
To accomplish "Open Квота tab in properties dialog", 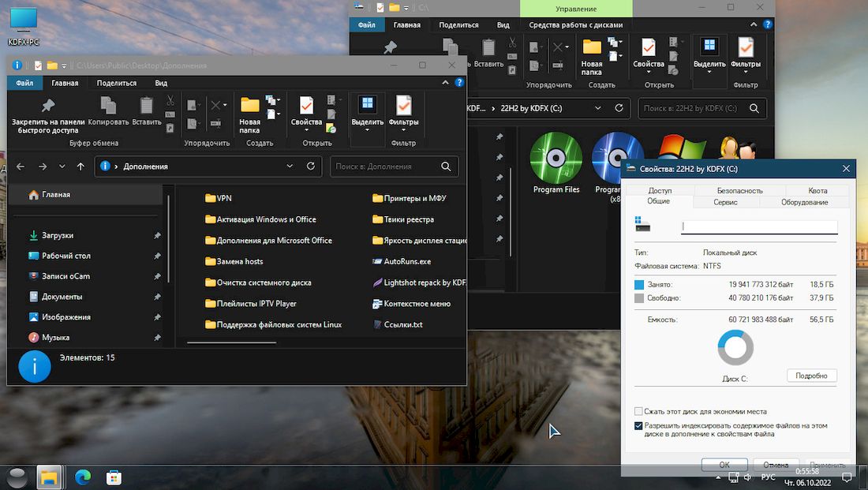I will pos(817,190).
